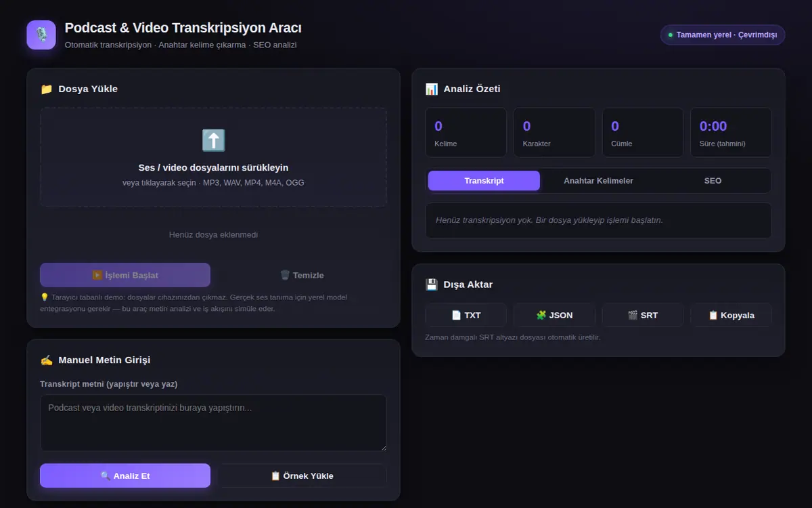
Task: Click the Kelime count card
Action: 466,132
